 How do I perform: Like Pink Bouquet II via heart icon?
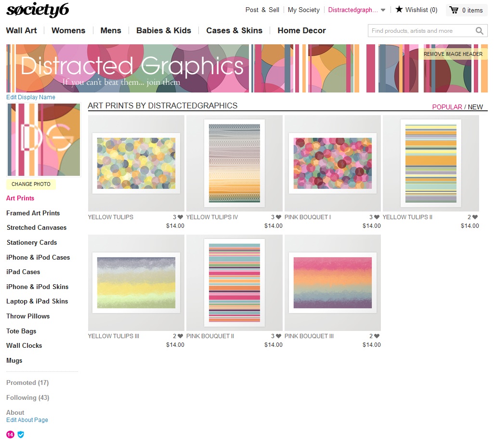[278, 336]
